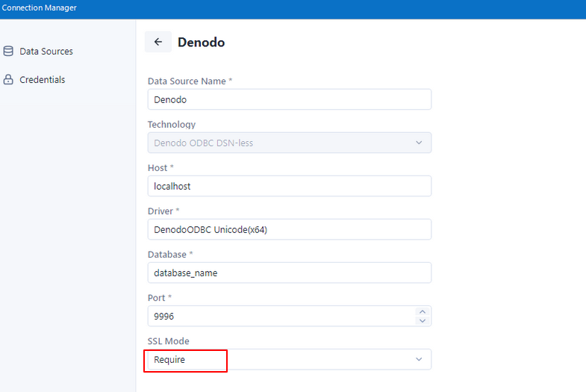Click the Database input field
This screenshot has width=586, height=392.
(x=290, y=273)
